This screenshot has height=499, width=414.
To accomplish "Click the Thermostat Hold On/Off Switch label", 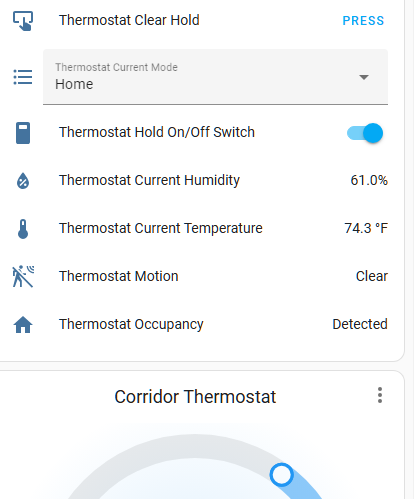I will (x=157, y=132).
